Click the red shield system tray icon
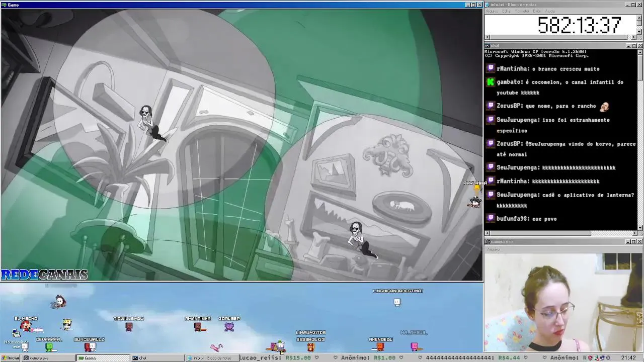 (591, 358)
